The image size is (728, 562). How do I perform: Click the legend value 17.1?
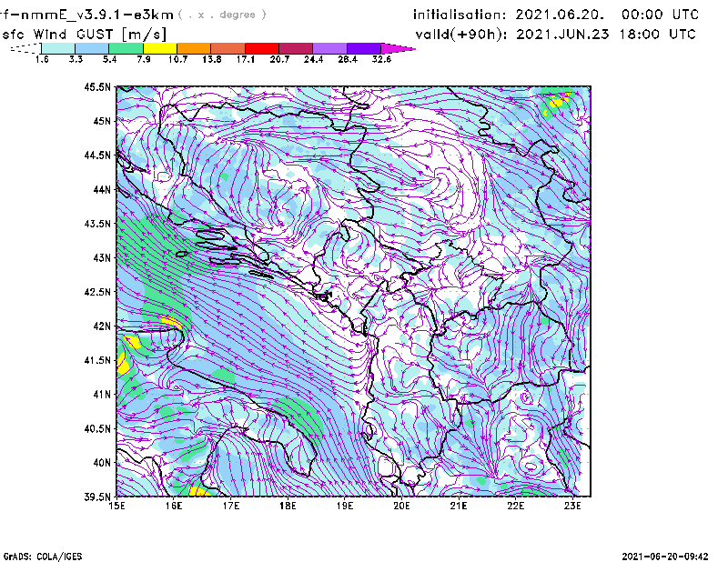coord(246,59)
